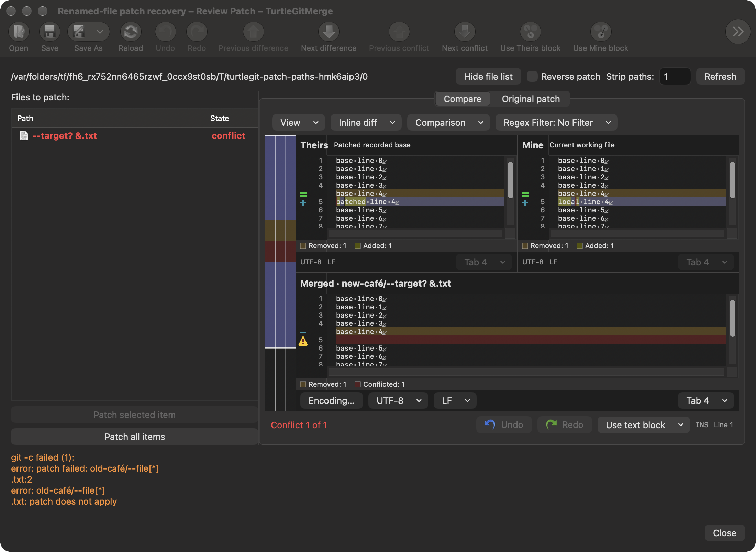Screen dimensions: 756x552
Task: Click the Open toolbar icon
Action: pyautogui.click(x=19, y=32)
